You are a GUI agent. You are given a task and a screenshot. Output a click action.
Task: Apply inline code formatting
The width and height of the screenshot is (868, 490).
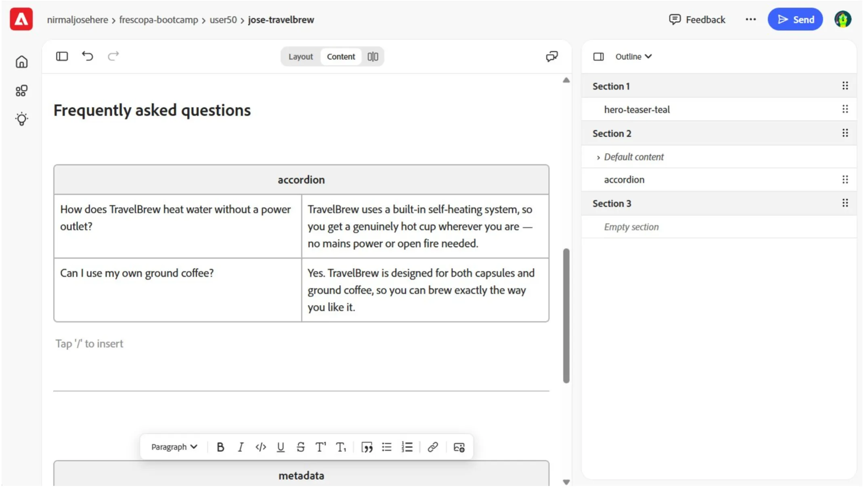click(261, 448)
